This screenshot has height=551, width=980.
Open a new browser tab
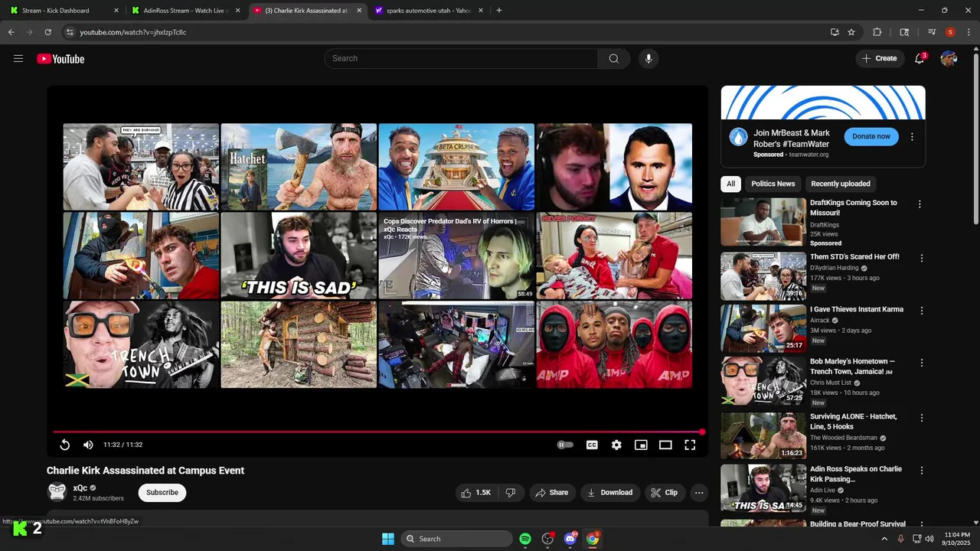(x=499, y=11)
